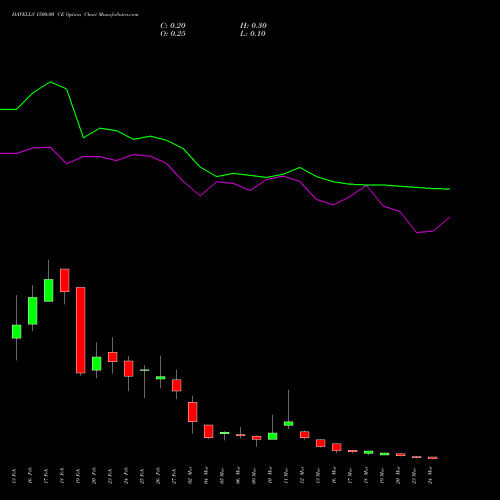Image resolution: width=500 pixels, height=500 pixels.
Task: Select the 18 Feb date label
Action: (x=62, y=476)
